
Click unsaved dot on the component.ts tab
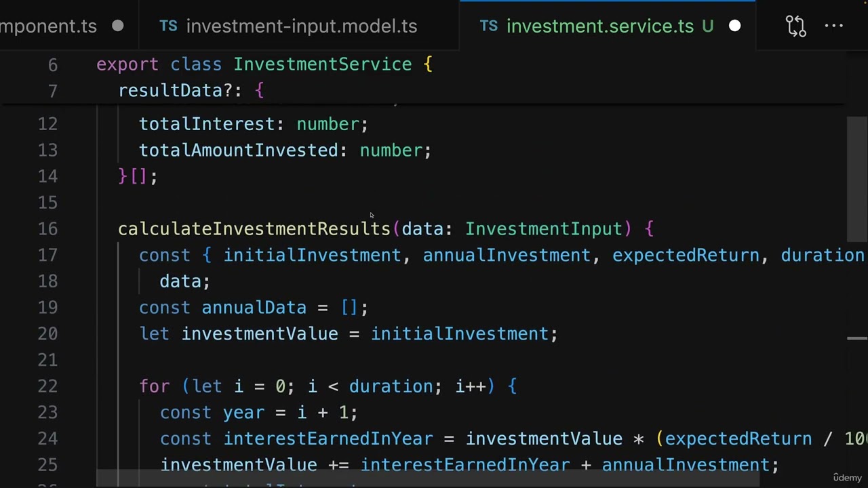point(118,26)
